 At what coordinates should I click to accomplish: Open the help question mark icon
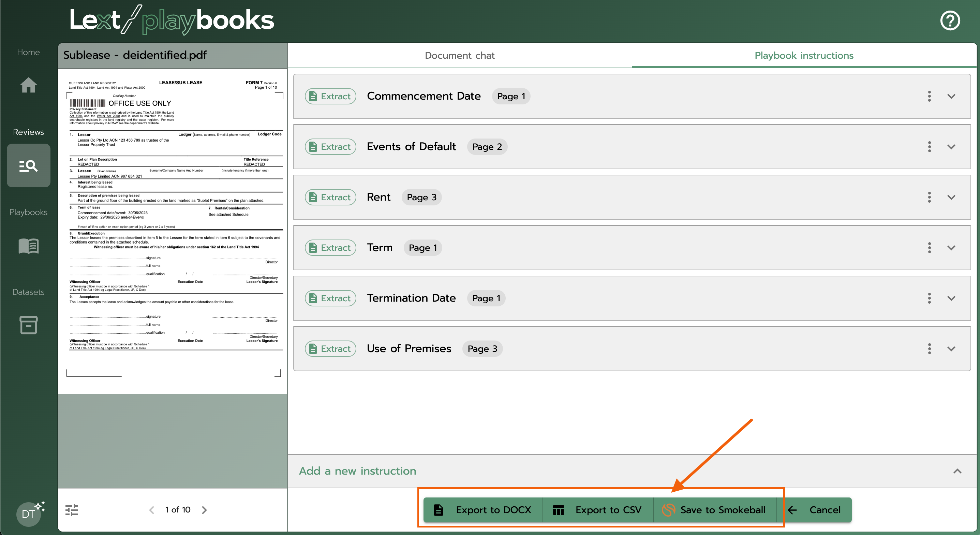pos(950,20)
